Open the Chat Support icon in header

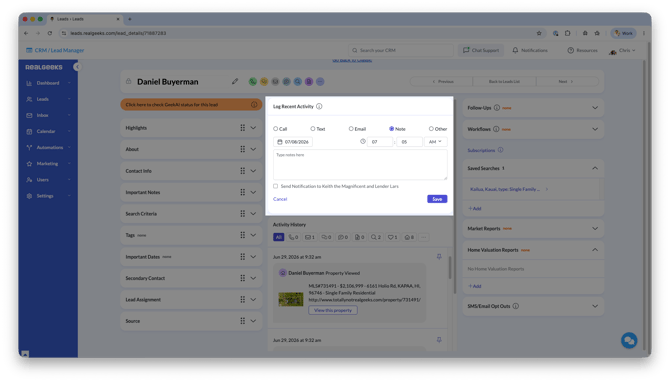pos(466,50)
